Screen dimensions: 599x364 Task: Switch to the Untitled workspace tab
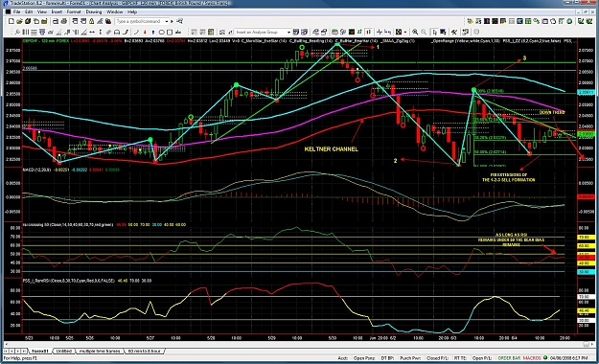pyautogui.click(x=64, y=351)
